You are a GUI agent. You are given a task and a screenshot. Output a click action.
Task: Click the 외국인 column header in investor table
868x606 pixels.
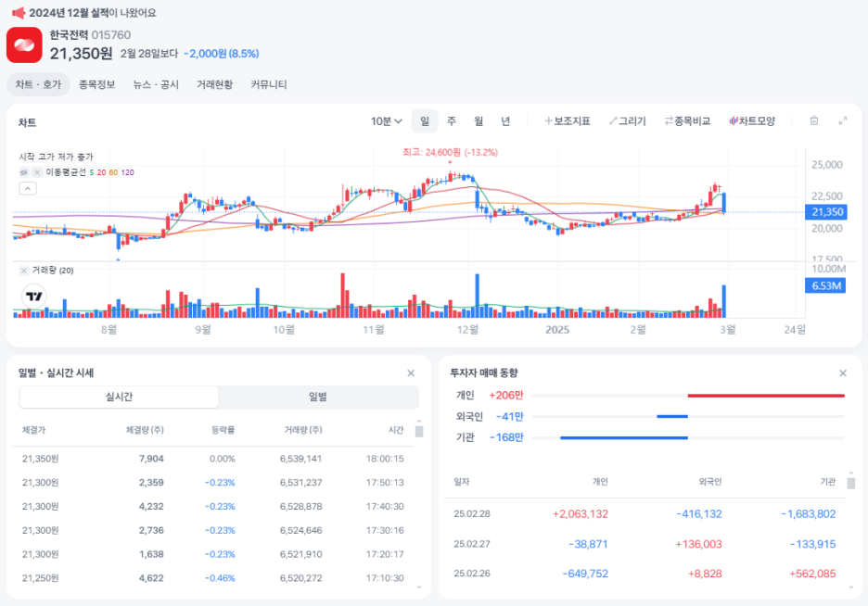pos(710,482)
